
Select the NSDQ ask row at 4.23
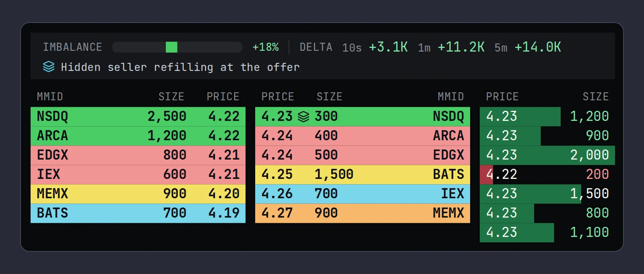click(363, 116)
